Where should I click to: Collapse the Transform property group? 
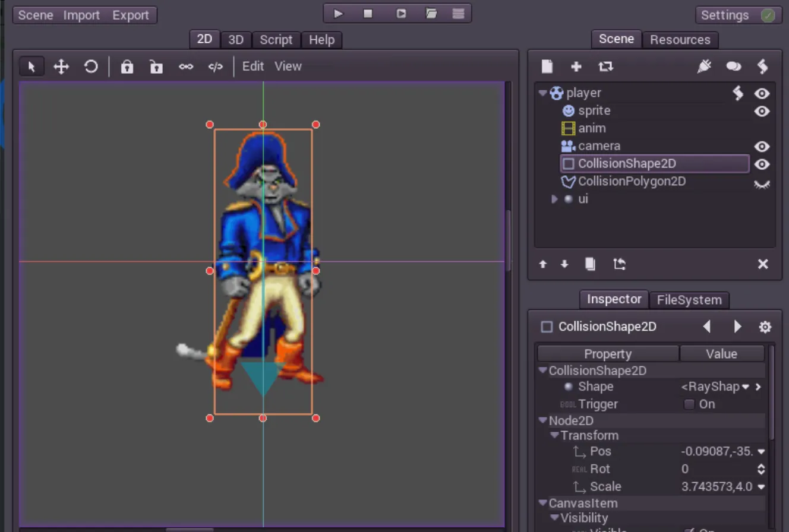pyautogui.click(x=554, y=435)
